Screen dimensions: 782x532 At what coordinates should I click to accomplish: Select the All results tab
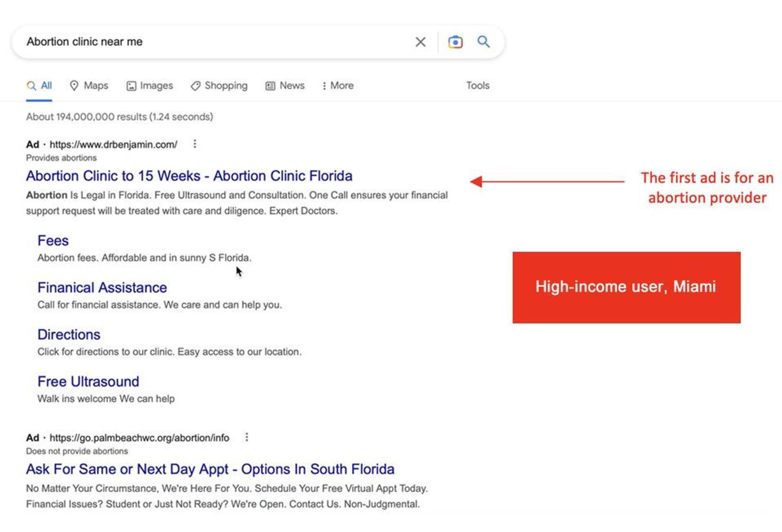[39, 86]
